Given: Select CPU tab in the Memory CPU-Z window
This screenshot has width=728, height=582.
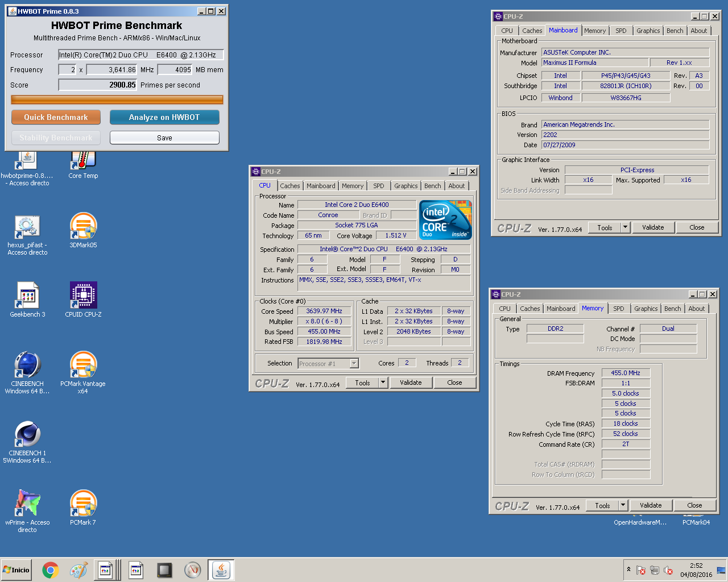Looking at the screenshot, I should (505, 309).
